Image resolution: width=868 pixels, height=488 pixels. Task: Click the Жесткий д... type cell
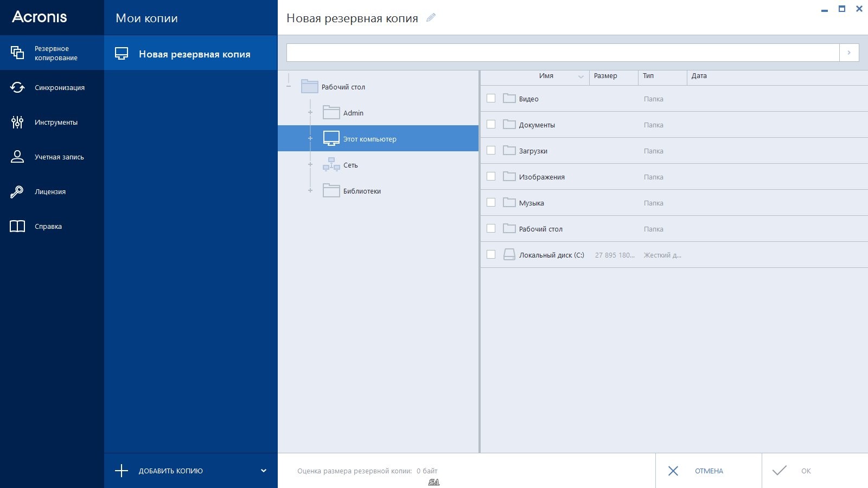click(662, 255)
